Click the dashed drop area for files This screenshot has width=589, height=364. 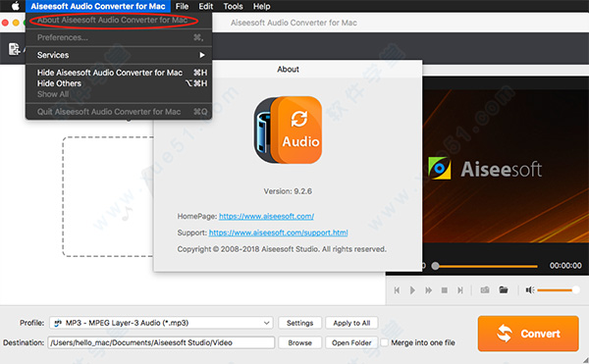(x=108, y=196)
